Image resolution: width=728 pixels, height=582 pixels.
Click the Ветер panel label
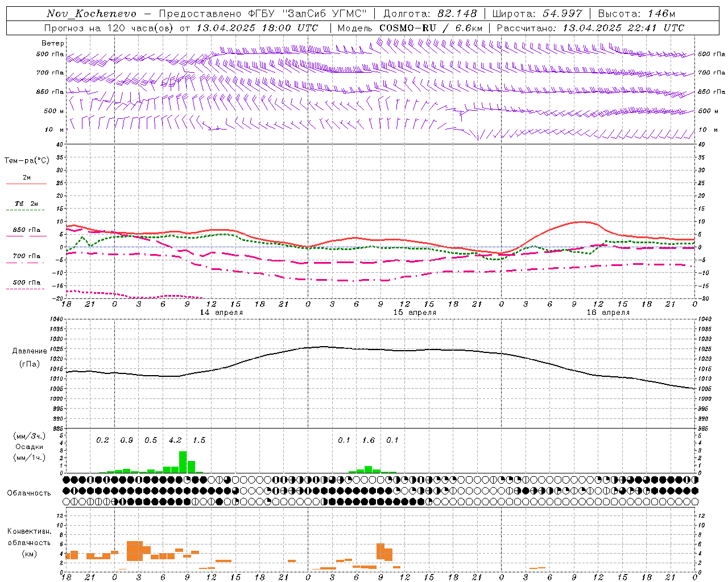53,43
